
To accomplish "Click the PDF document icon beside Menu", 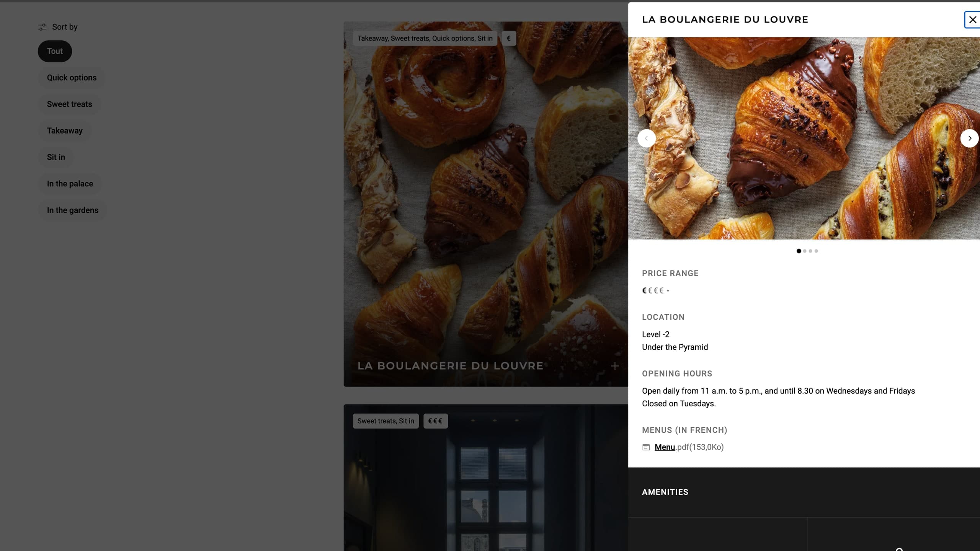I will click(646, 447).
